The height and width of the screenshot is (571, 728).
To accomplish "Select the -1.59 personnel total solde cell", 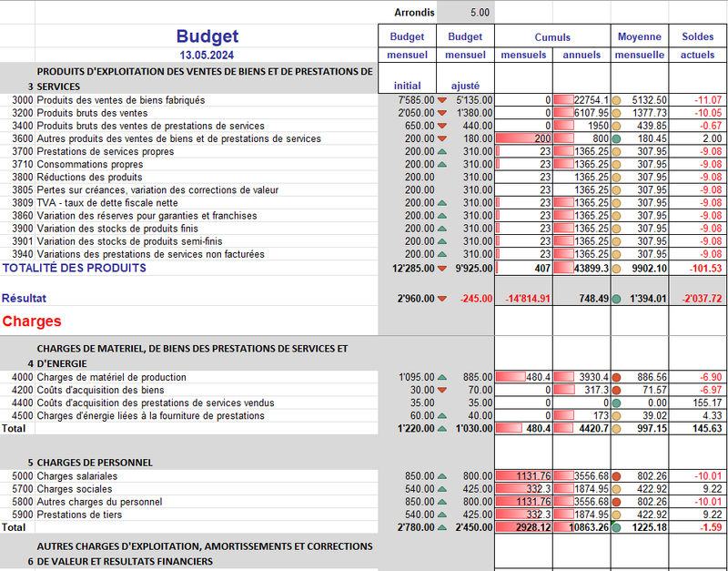I will (698, 527).
